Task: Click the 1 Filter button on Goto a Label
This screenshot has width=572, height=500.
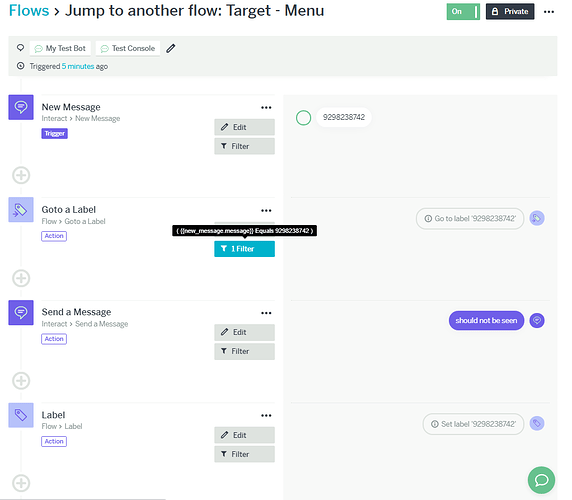Action: point(244,249)
